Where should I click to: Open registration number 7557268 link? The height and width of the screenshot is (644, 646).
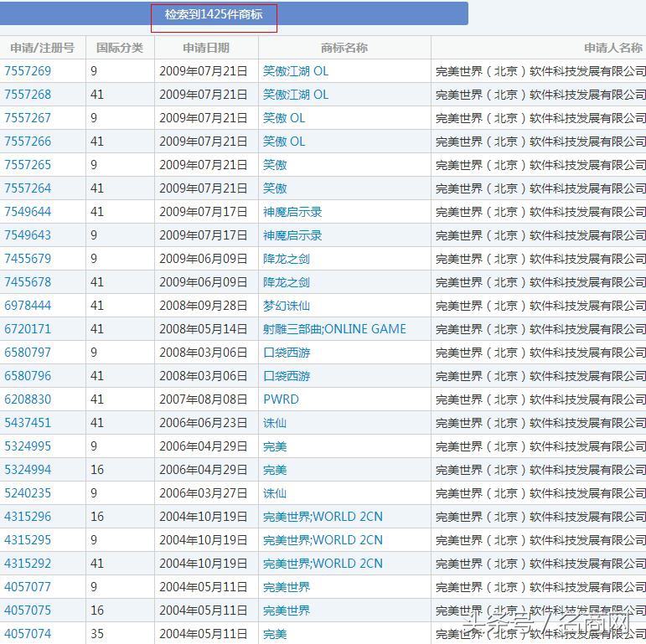28,95
